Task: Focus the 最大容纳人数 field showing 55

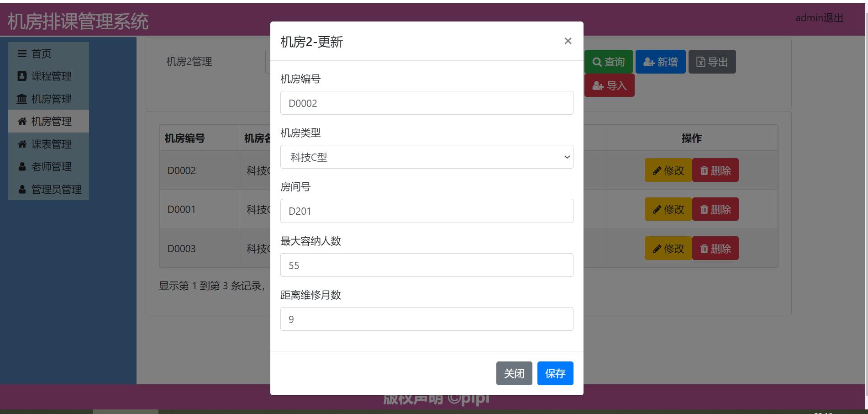Action: tap(426, 265)
